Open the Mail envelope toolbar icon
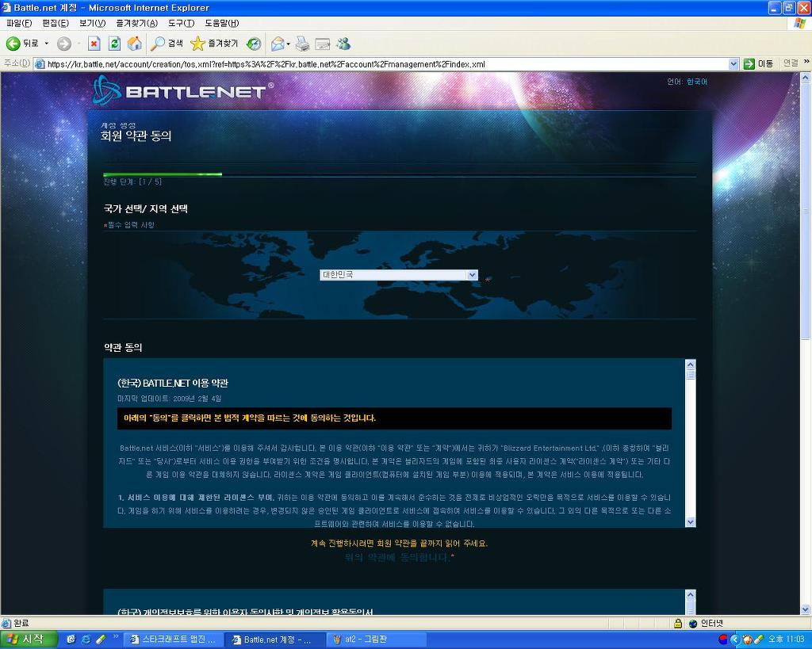 click(x=278, y=44)
